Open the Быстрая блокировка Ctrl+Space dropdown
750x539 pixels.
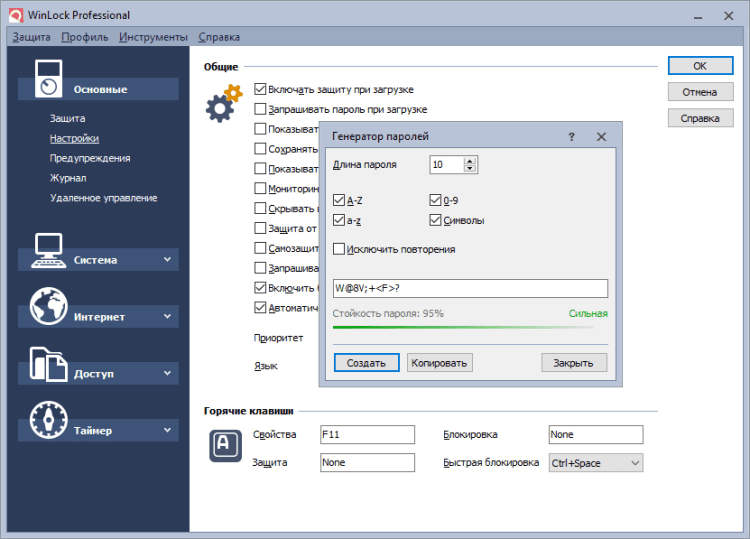coord(596,463)
